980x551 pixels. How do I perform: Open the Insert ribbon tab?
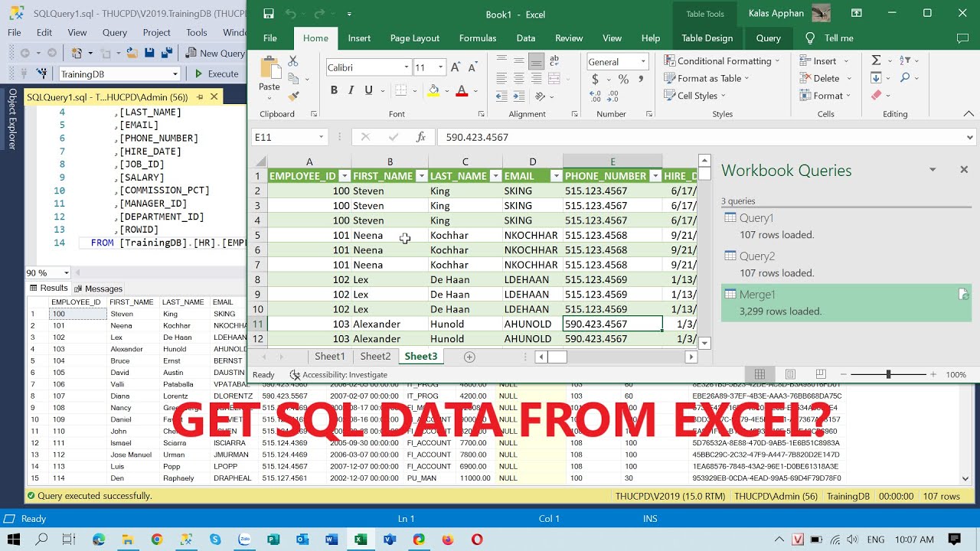(359, 38)
